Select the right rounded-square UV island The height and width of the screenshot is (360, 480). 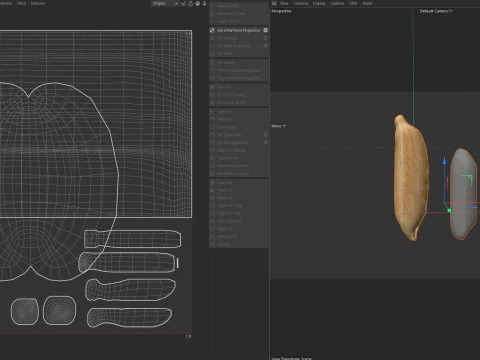tap(59, 310)
